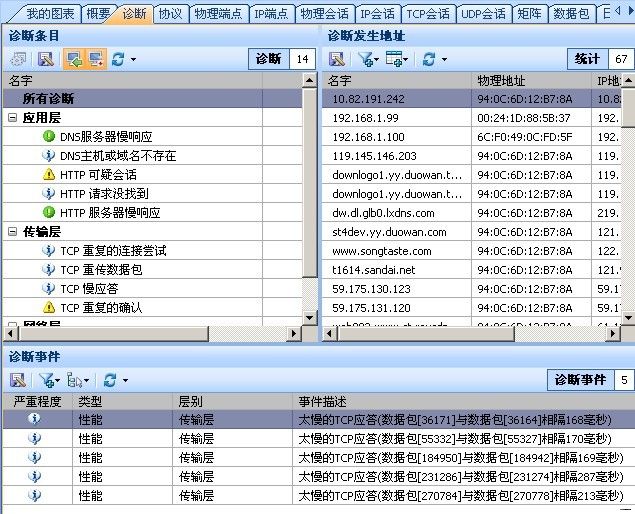Select the 192.168.1.99 address row
Screen dimensions: 635x514
click(472, 118)
